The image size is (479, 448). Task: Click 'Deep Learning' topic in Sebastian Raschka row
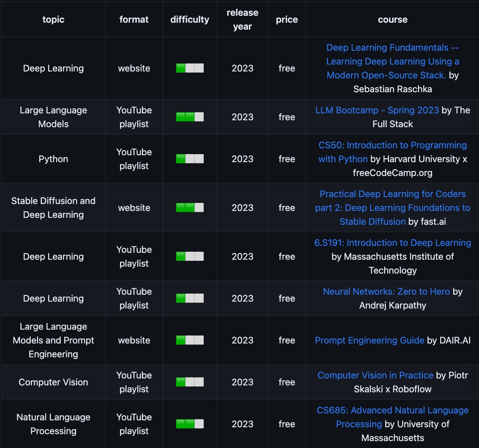point(53,68)
